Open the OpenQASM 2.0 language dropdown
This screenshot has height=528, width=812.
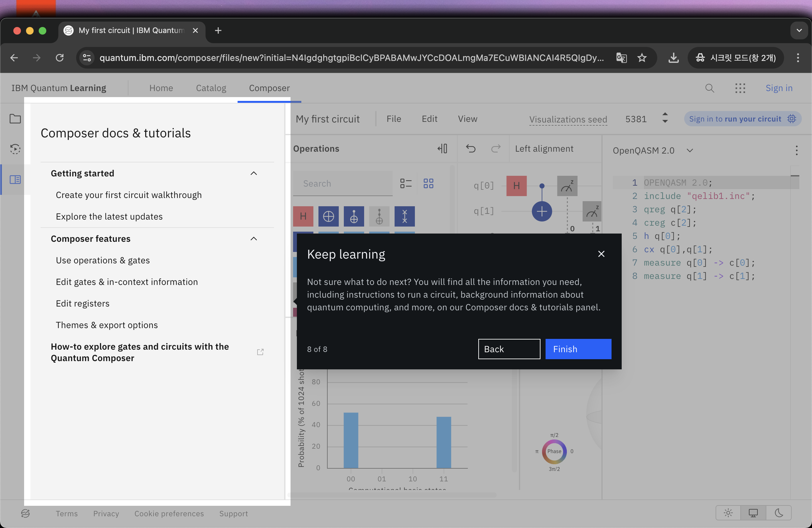653,150
